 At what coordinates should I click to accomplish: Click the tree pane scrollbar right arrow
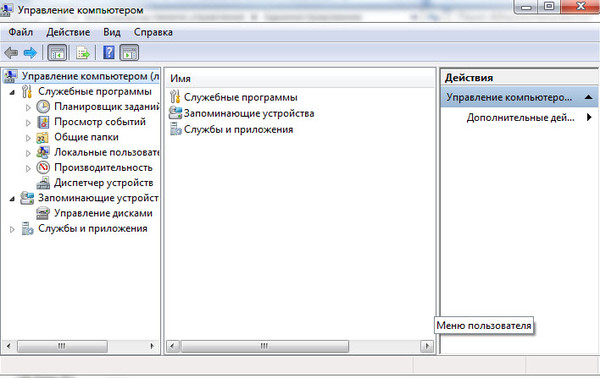[x=152, y=346]
